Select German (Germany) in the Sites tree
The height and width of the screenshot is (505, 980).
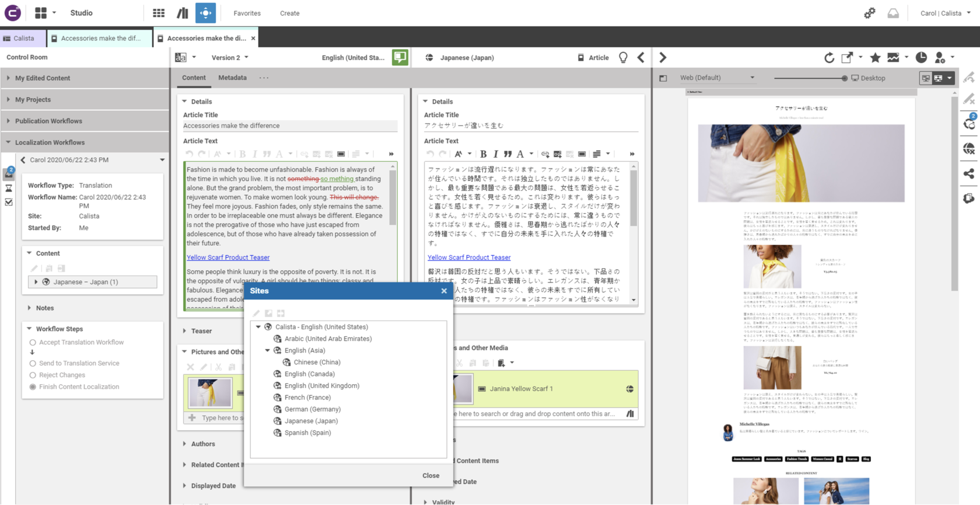point(312,409)
